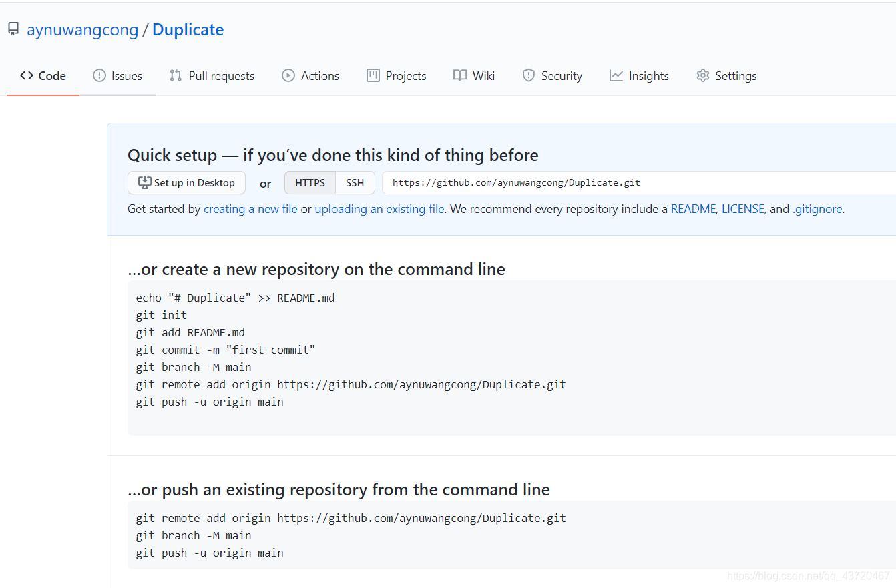Click the create a new repository heading

(316, 269)
